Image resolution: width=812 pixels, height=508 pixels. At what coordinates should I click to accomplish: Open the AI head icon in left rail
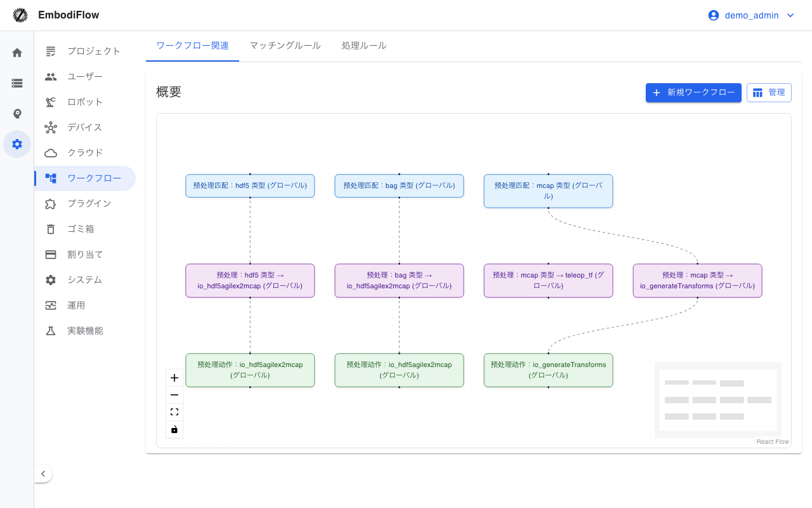pos(17,114)
